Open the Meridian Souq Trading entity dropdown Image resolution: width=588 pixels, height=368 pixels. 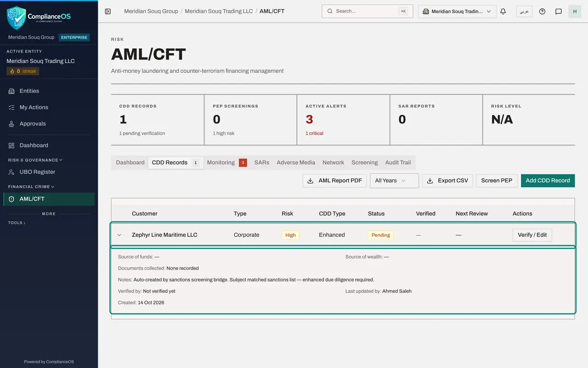[x=457, y=11]
